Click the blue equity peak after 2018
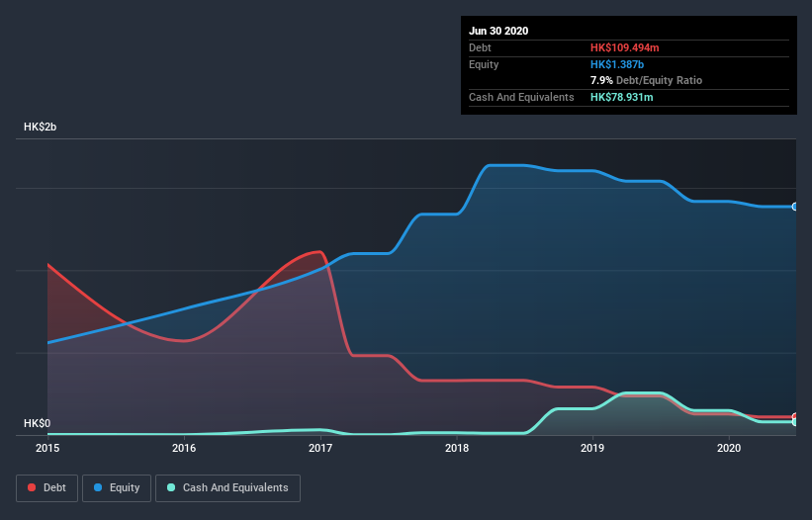This screenshot has width=812, height=520. click(x=505, y=165)
